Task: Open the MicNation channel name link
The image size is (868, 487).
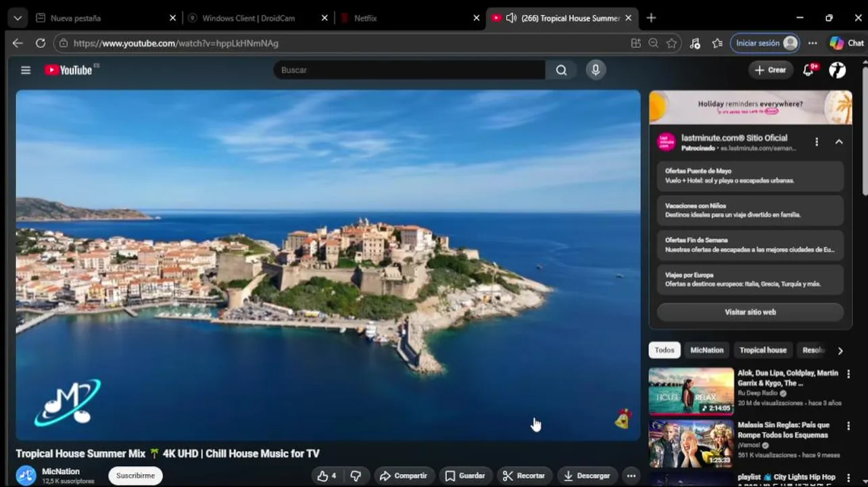Action: pos(61,471)
